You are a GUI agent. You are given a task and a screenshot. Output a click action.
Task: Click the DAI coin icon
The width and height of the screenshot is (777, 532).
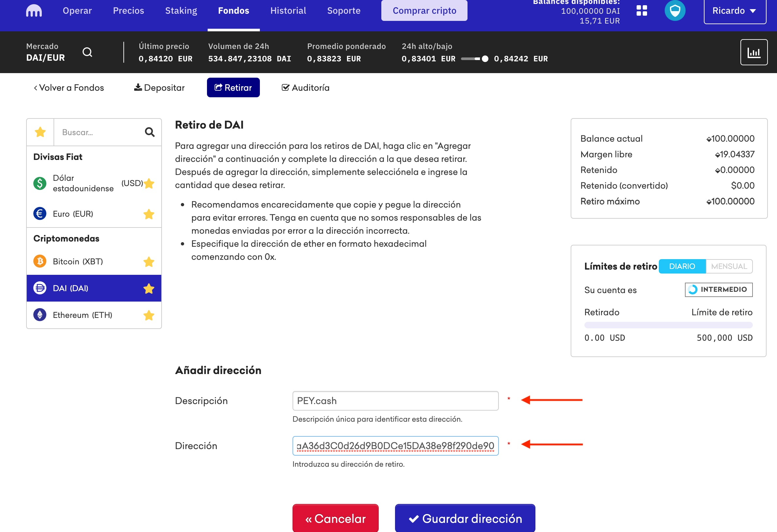[40, 288]
